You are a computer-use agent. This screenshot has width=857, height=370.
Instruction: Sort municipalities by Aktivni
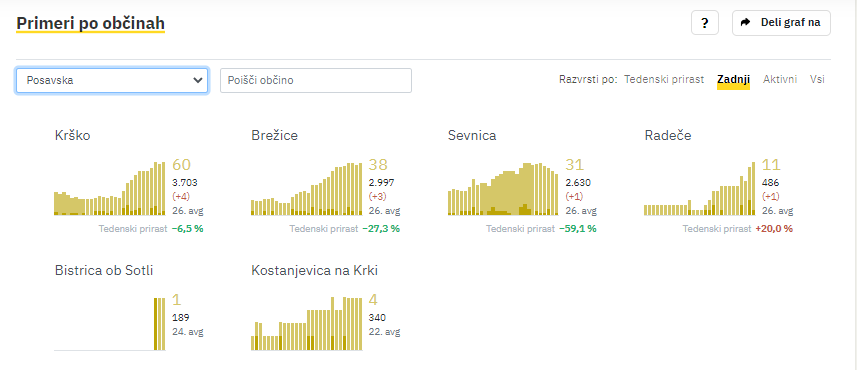pos(780,79)
